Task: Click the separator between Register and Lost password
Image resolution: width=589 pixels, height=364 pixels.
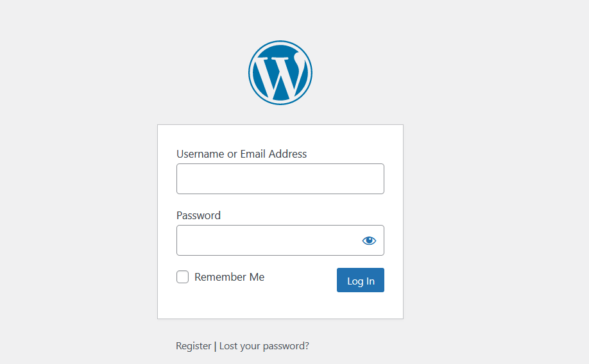Action: (x=215, y=346)
